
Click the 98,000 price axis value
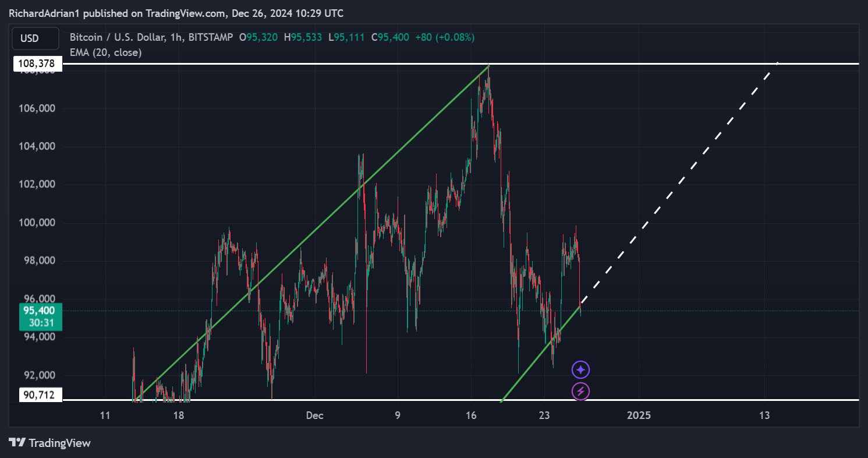click(x=39, y=260)
